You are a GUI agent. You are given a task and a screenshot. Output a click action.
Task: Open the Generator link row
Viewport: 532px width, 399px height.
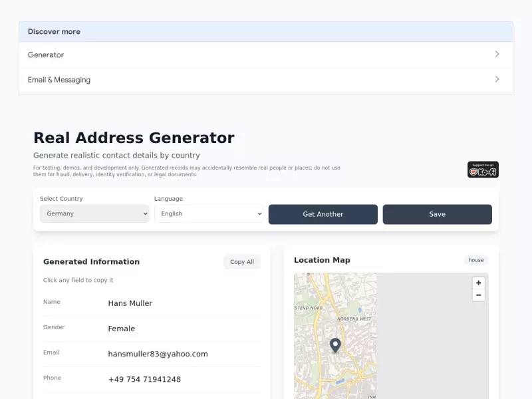265,55
